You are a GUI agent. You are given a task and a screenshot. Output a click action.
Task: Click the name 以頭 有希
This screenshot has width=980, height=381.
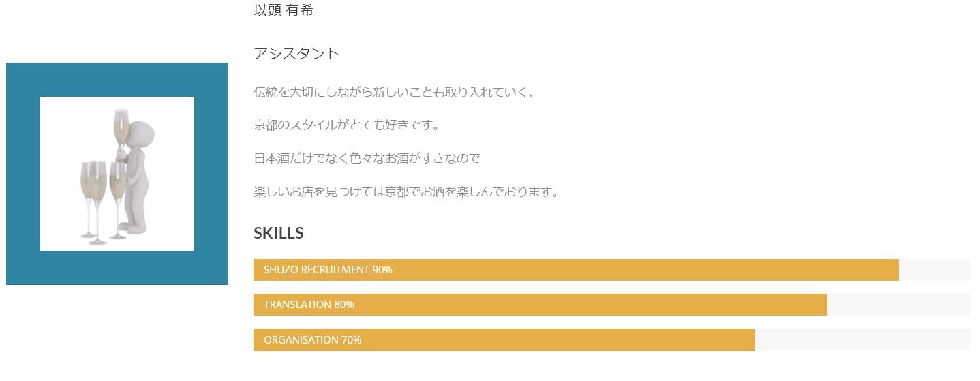click(283, 10)
